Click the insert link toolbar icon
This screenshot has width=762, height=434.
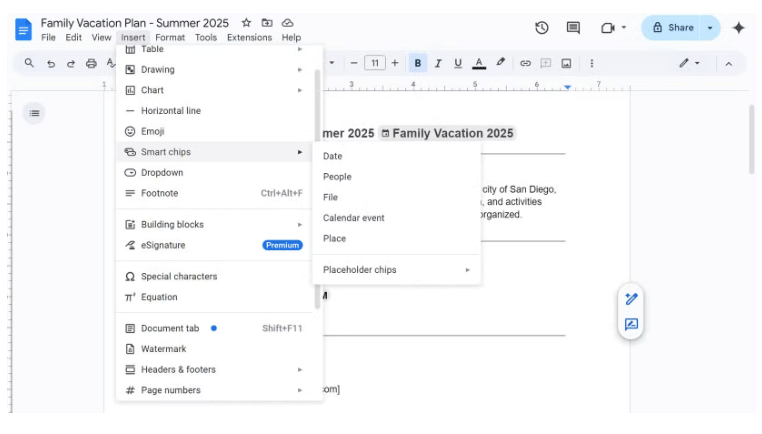click(x=525, y=63)
